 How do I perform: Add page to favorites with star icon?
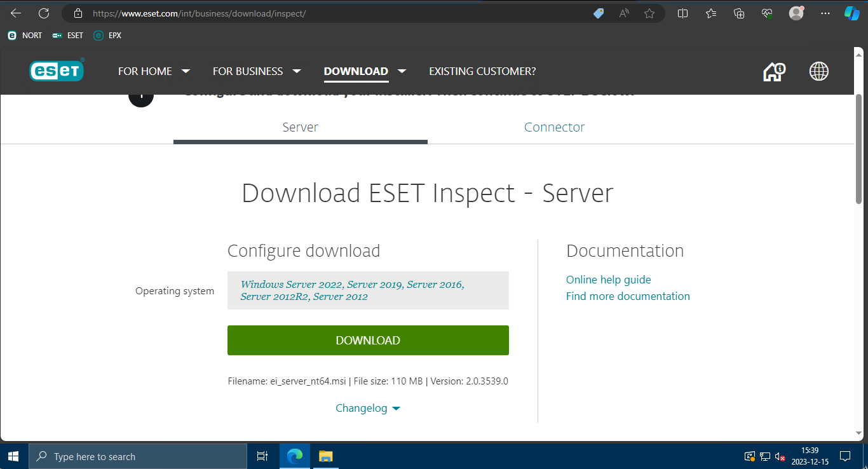click(649, 13)
